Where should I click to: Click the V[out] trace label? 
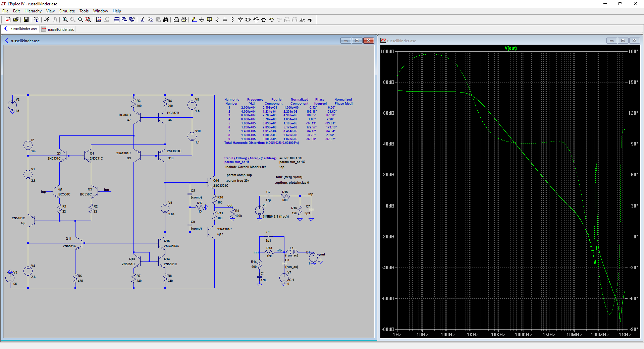tap(511, 48)
